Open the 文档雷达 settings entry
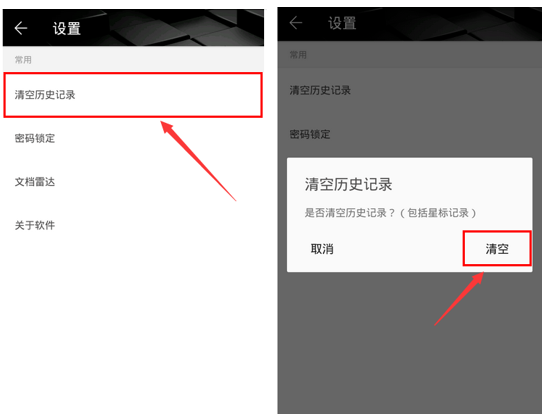 click(x=133, y=182)
